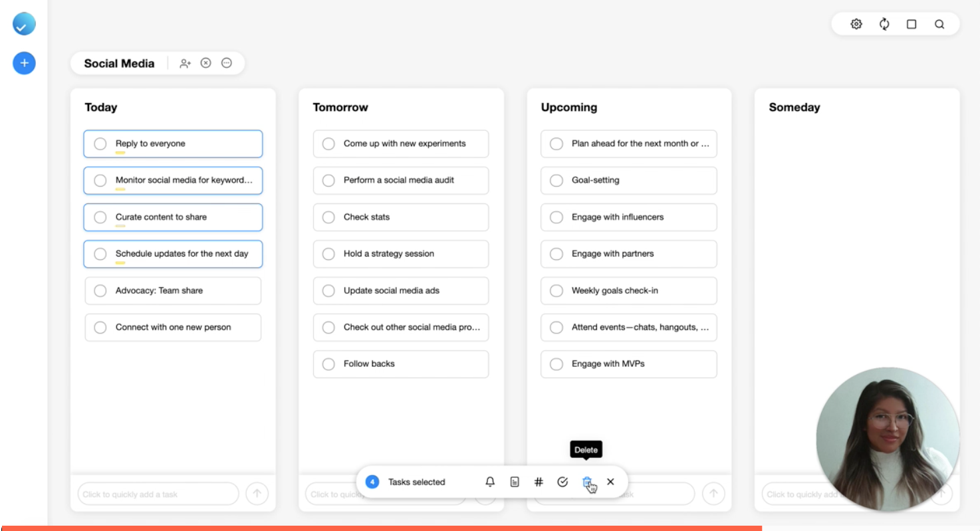
Task: Check off 'Plan ahead for the next month' circle
Action: 556,144
